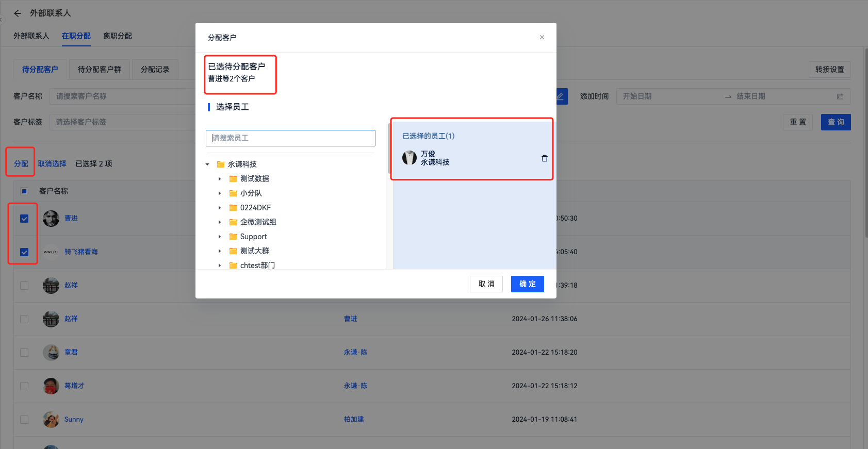Click the back arrow next to 外部联系人
The height and width of the screenshot is (449, 868).
18,13
